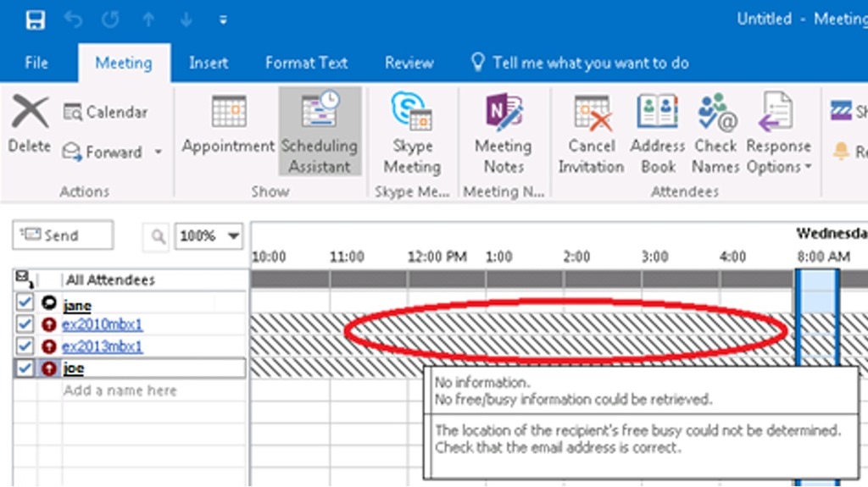Open the Address Book
Image resolution: width=868 pixels, height=487 pixels.
[658, 133]
